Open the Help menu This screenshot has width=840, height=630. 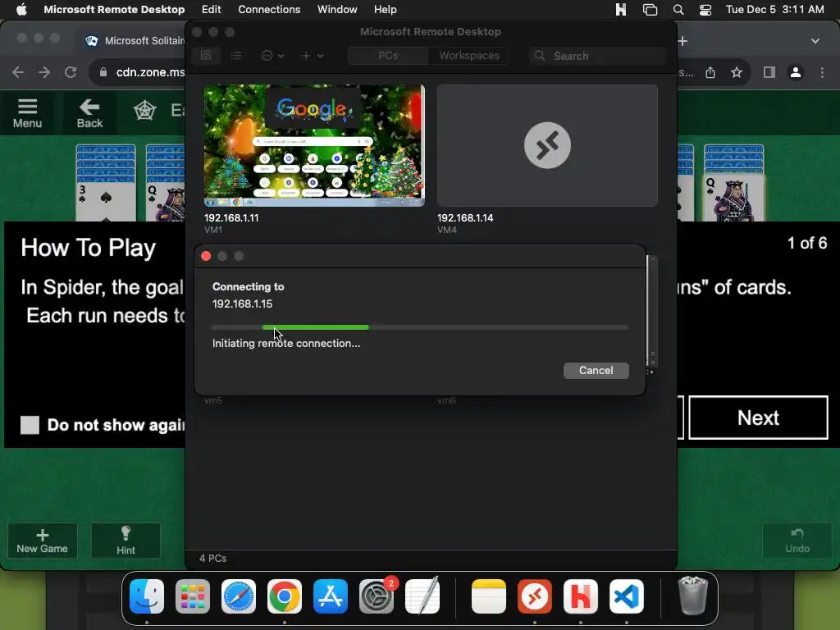coord(385,9)
